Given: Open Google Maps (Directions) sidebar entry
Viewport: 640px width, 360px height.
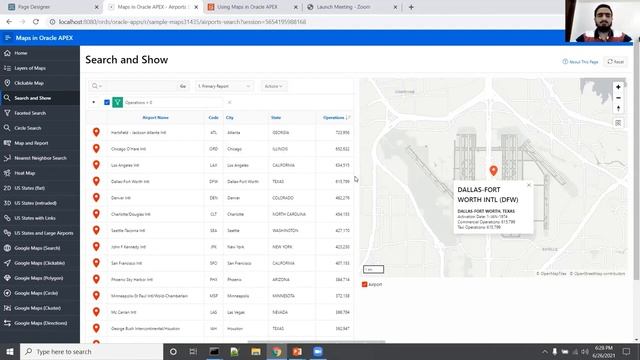Looking at the screenshot, I should point(40,323).
